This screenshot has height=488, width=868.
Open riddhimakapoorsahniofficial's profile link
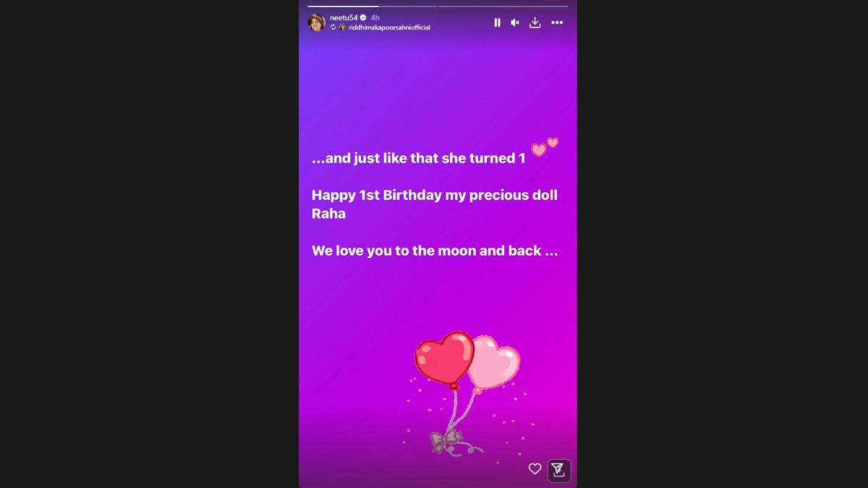(389, 27)
